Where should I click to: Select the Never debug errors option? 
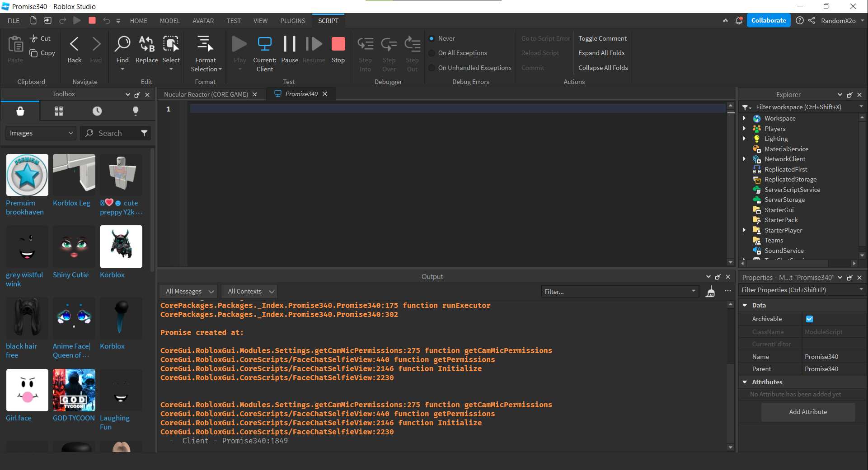pyautogui.click(x=432, y=38)
